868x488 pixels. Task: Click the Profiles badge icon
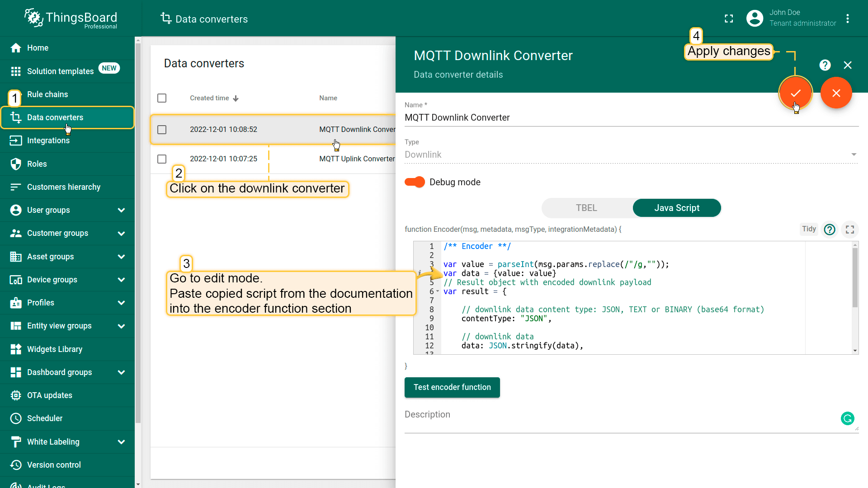[x=16, y=303]
